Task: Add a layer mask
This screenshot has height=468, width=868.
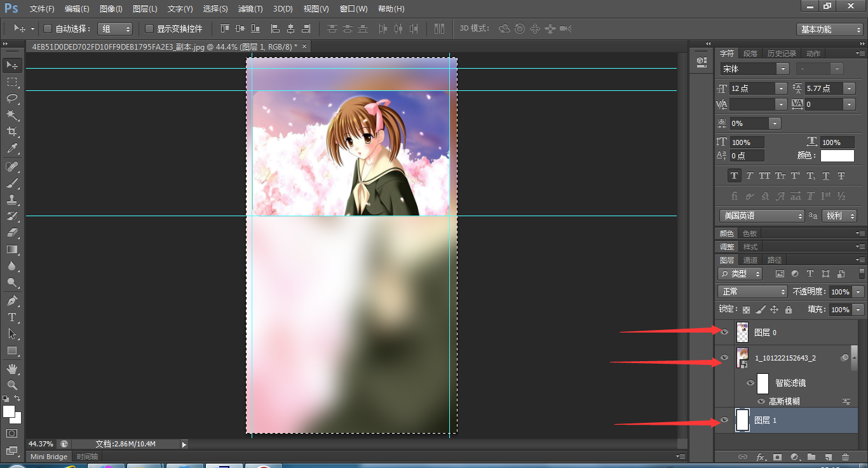Action: 777,457
